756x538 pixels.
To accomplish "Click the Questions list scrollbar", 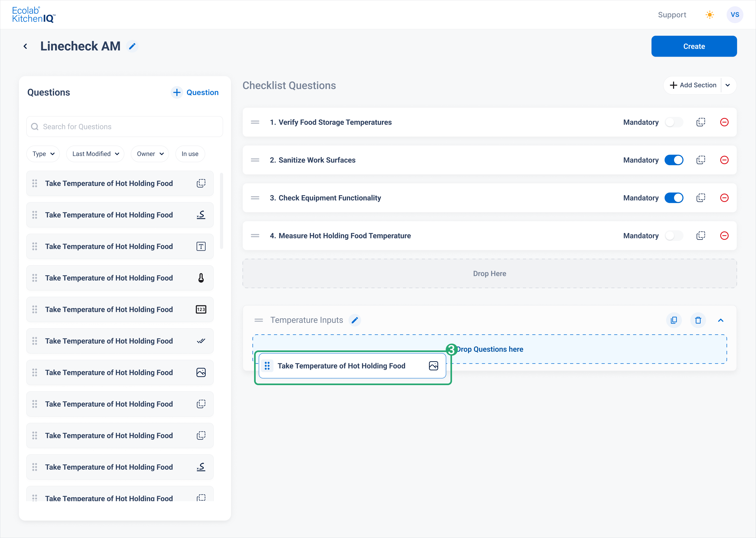I will pos(222,211).
